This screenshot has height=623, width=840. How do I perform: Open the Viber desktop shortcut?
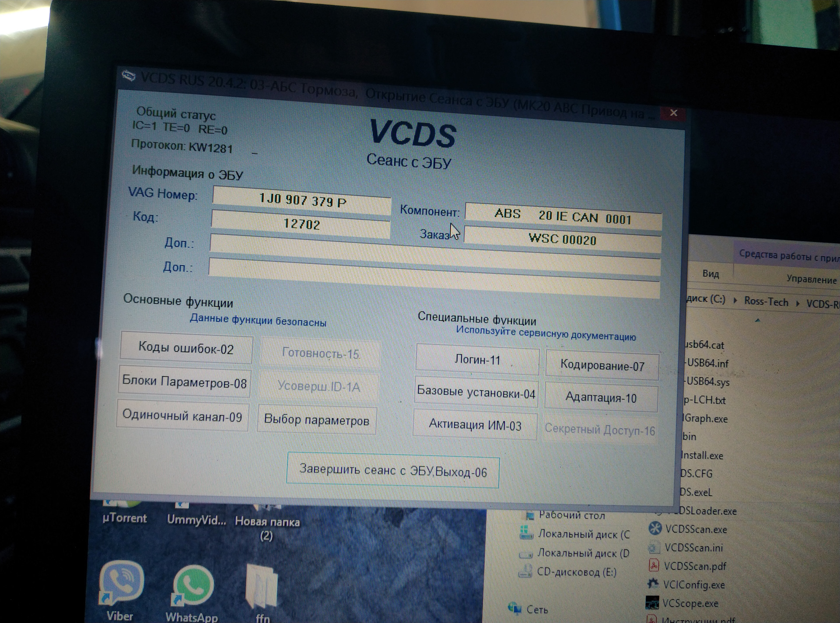(121, 591)
